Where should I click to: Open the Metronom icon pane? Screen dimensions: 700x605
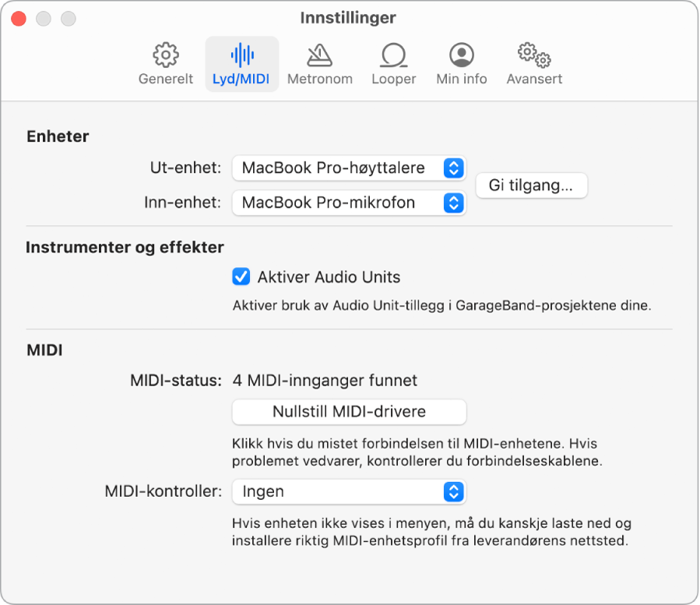[x=319, y=55]
